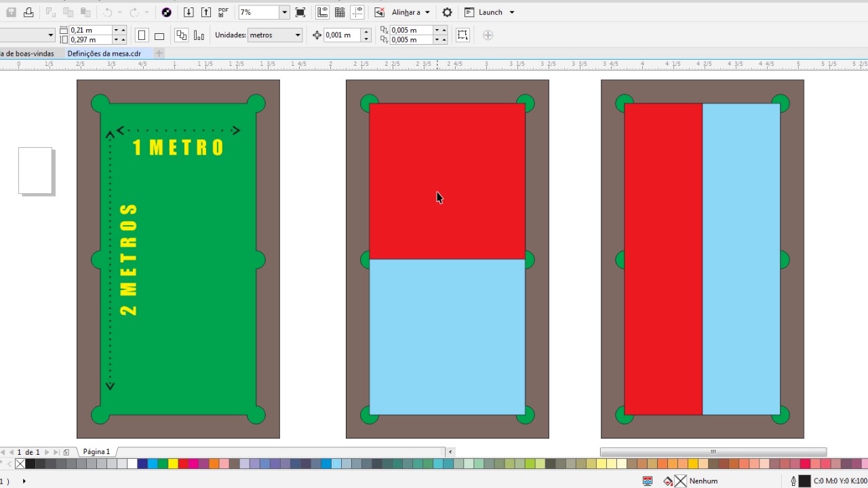Click the Print icon in the toolbar
This screenshot has height=488, width=868.
28,12
